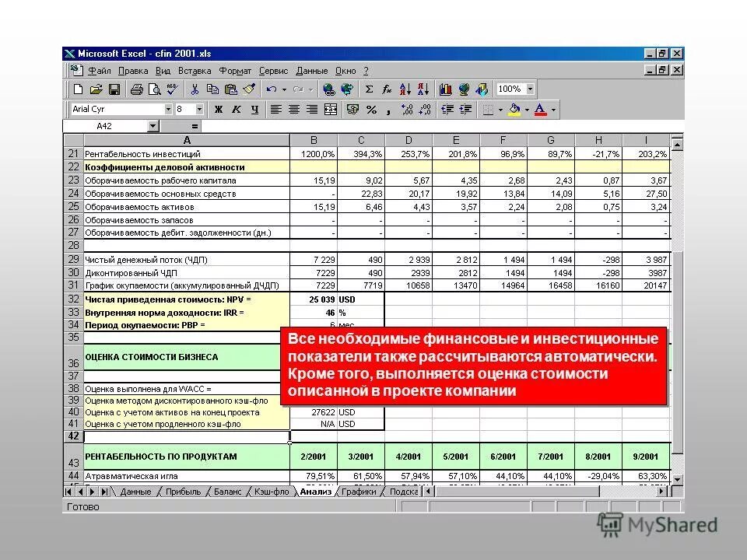Copy the selection with the Copy icon
This screenshot has width=747, height=560.
(x=212, y=89)
